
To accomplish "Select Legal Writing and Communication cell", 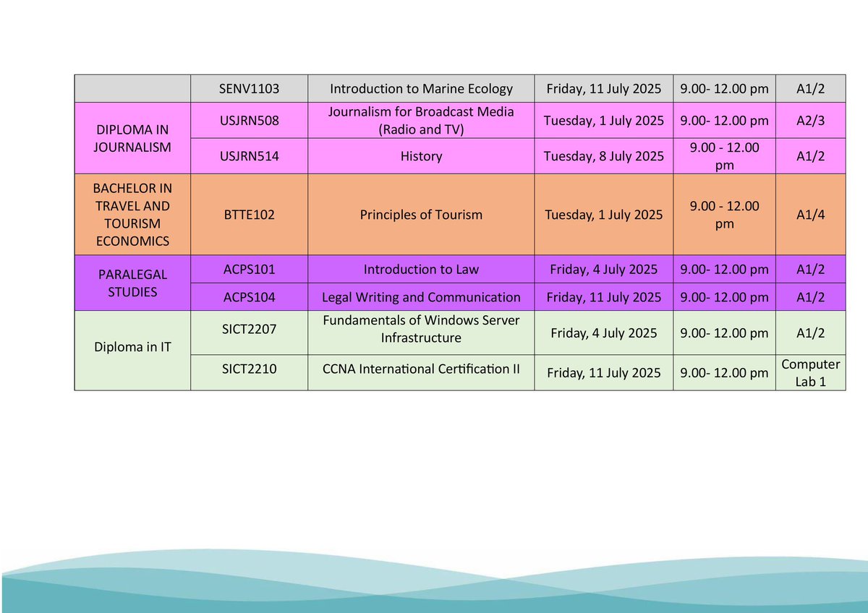I will coord(421,297).
